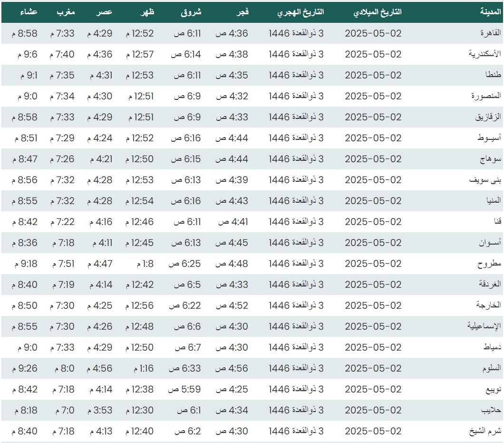Click the عصر column header

(105, 12)
